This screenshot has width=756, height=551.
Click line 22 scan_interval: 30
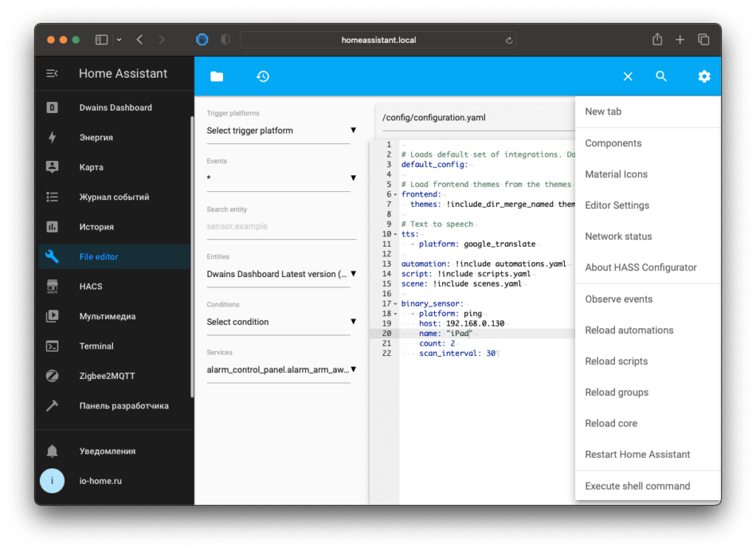tap(456, 354)
